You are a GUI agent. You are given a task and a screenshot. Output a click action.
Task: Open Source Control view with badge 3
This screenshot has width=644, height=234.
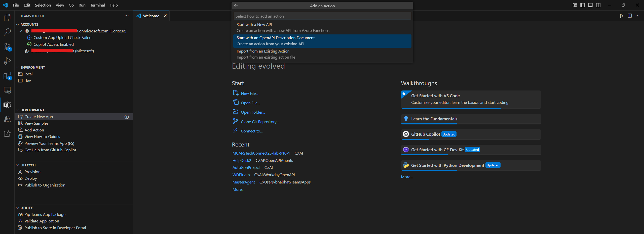pos(7,47)
